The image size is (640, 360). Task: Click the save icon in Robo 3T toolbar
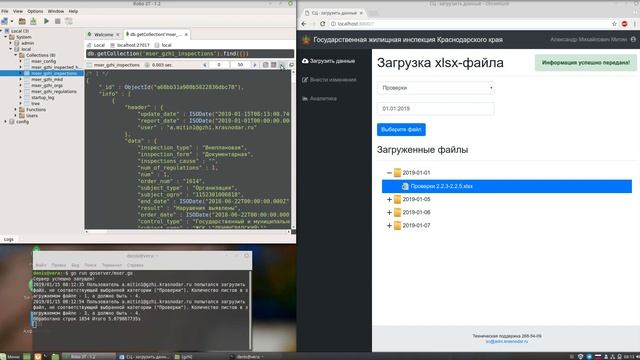coord(33,21)
